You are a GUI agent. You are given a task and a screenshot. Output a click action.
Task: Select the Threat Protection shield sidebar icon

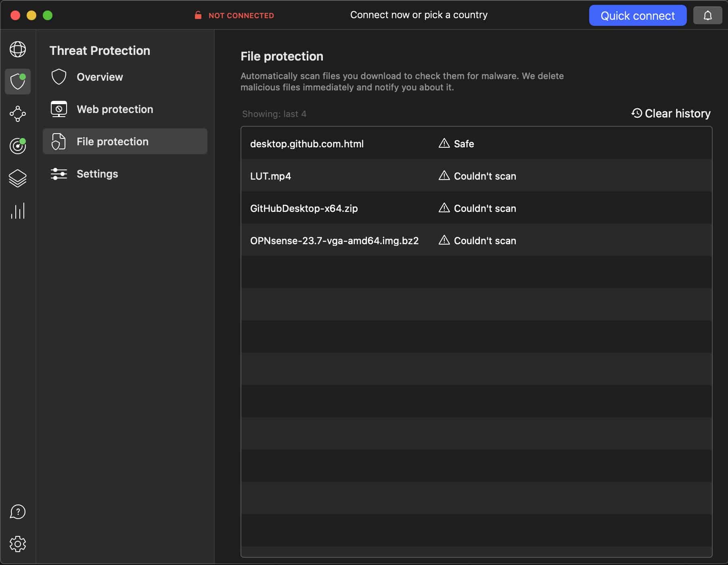(x=18, y=82)
